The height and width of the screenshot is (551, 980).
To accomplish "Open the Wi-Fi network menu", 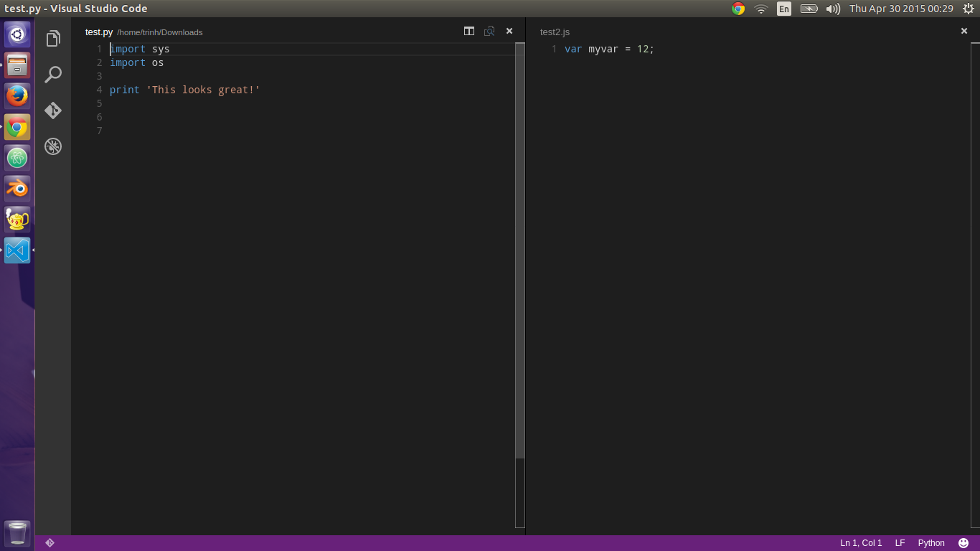I will click(761, 9).
